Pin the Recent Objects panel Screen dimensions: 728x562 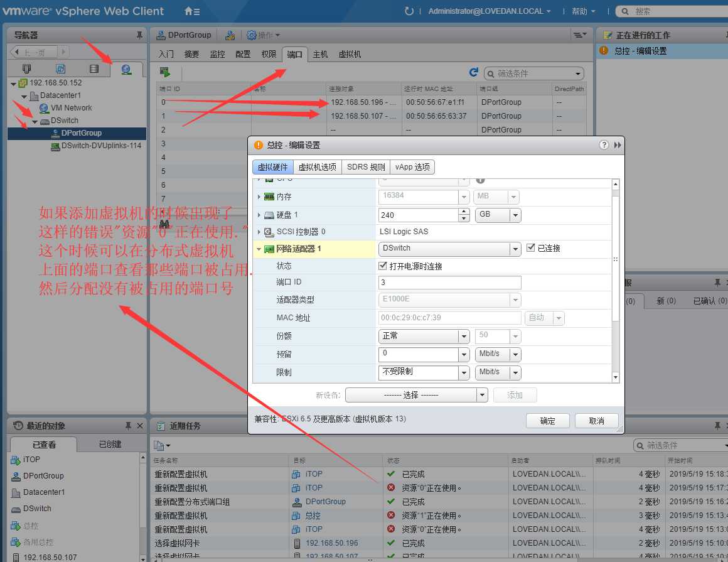coord(128,426)
